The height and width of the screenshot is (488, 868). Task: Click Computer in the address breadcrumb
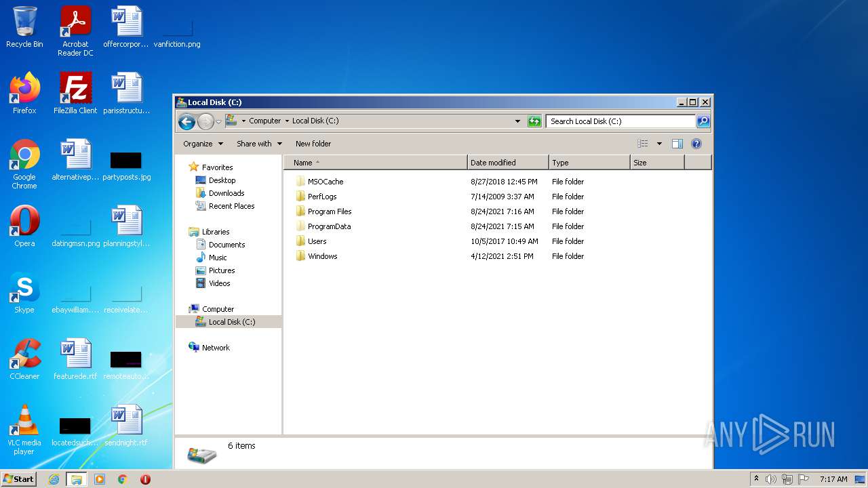[x=264, y=121]
